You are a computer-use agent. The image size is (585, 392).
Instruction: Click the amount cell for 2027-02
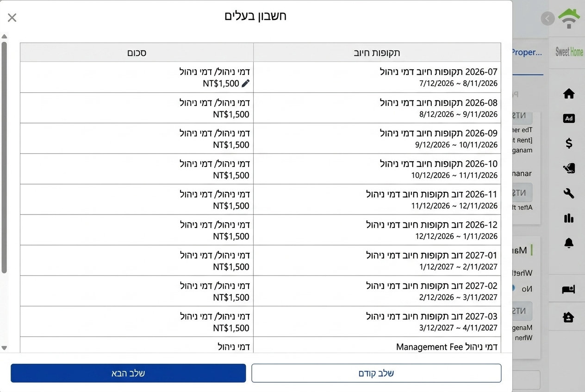click(137, 291)
